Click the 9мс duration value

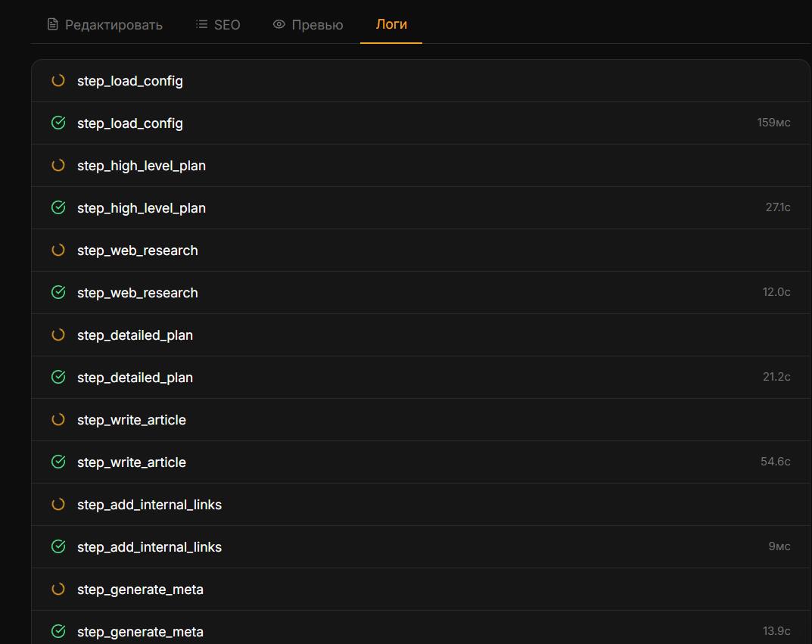[x=779, y=546]
